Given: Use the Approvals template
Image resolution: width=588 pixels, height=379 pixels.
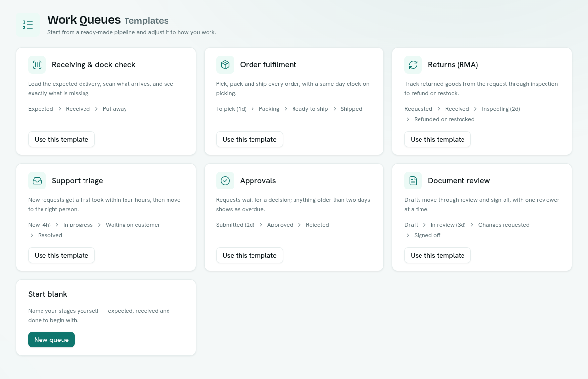Looking at the screenshot, I should pos(250,256).
